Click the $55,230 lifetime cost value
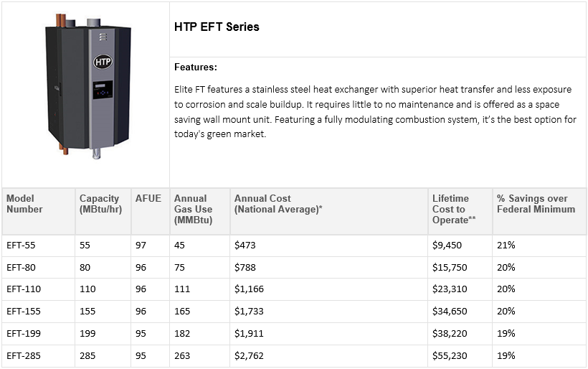Viewport: 588px width, 369px height. pos(450,356)
